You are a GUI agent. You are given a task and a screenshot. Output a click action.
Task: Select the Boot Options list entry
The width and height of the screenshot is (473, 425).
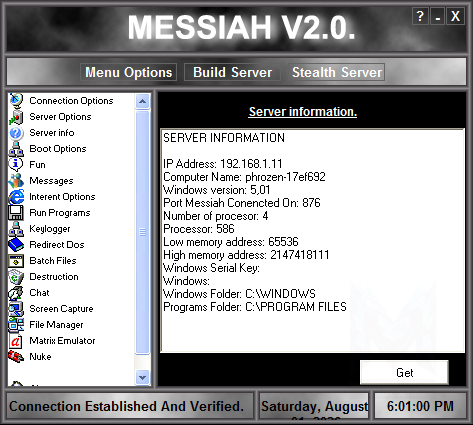58,149
